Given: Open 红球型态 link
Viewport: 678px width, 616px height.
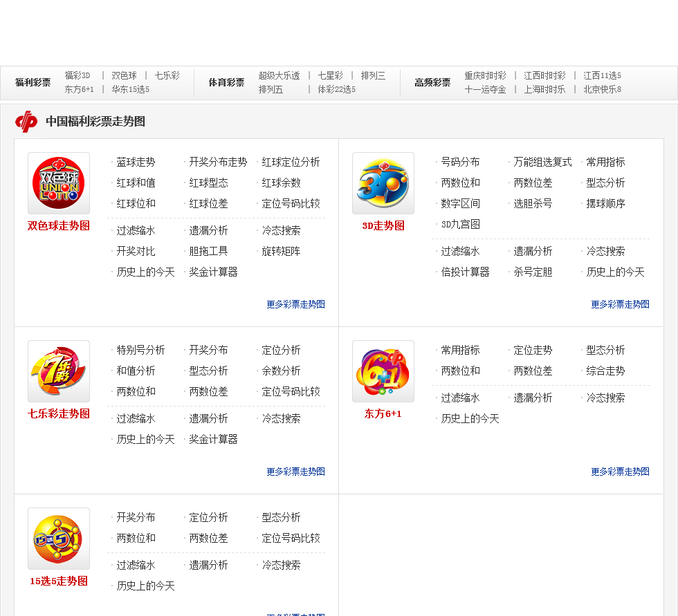Looking at the screenshot, I should 208,183.
